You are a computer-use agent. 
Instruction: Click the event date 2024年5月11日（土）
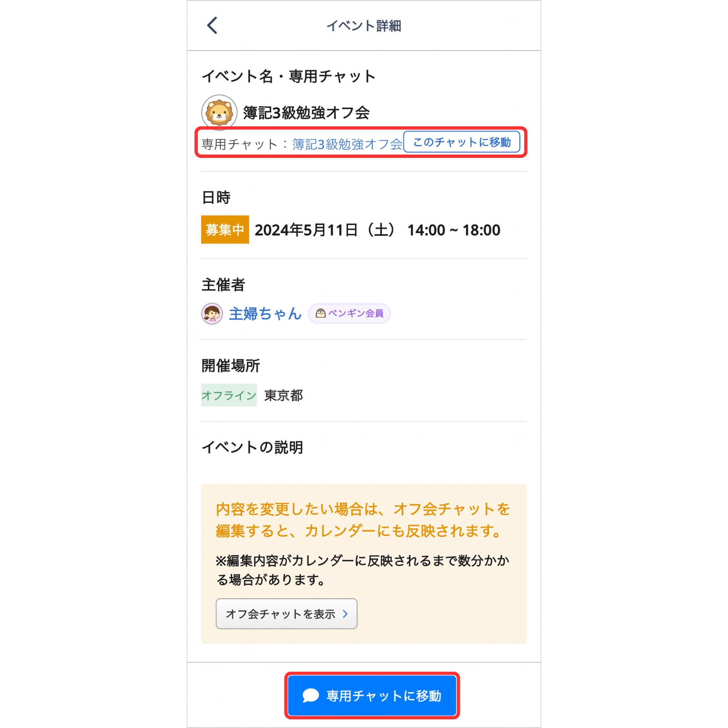325,230
